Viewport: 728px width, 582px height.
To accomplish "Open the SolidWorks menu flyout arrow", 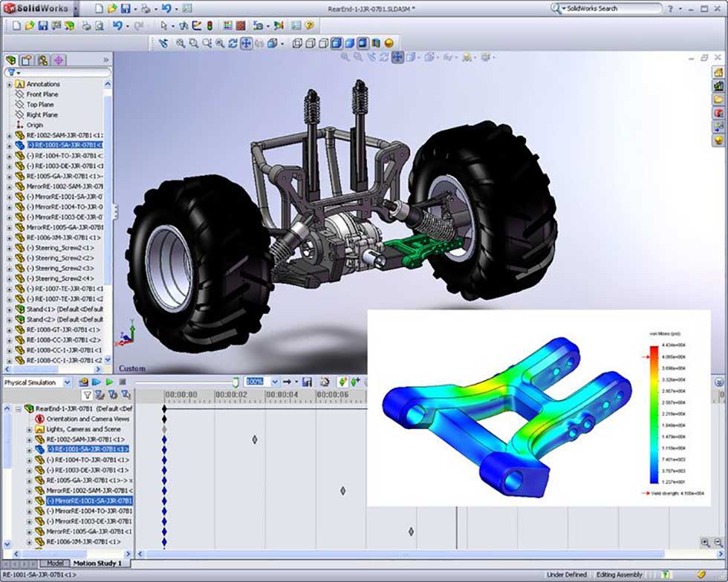I will tap(75, 8).
